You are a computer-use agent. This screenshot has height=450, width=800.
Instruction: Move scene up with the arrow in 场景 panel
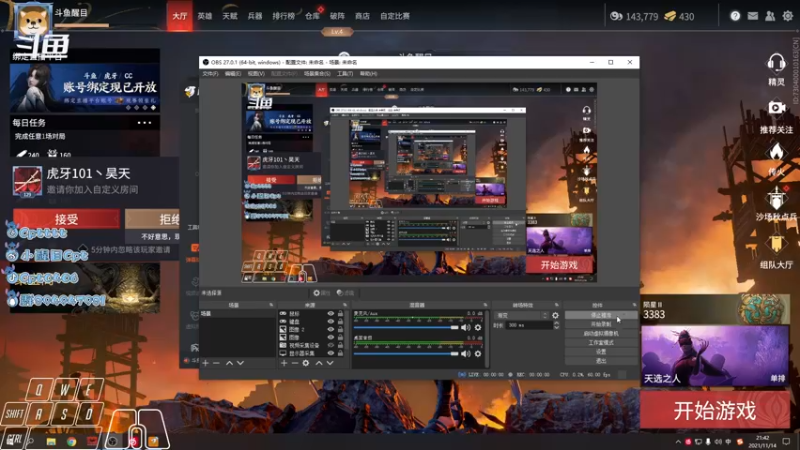[229, 363]
